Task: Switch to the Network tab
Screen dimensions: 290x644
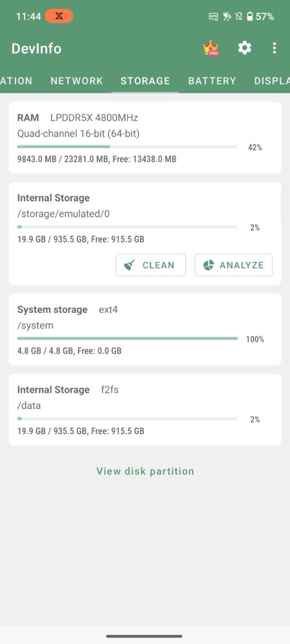Action: pyautogui.click(x=77, y=81)
